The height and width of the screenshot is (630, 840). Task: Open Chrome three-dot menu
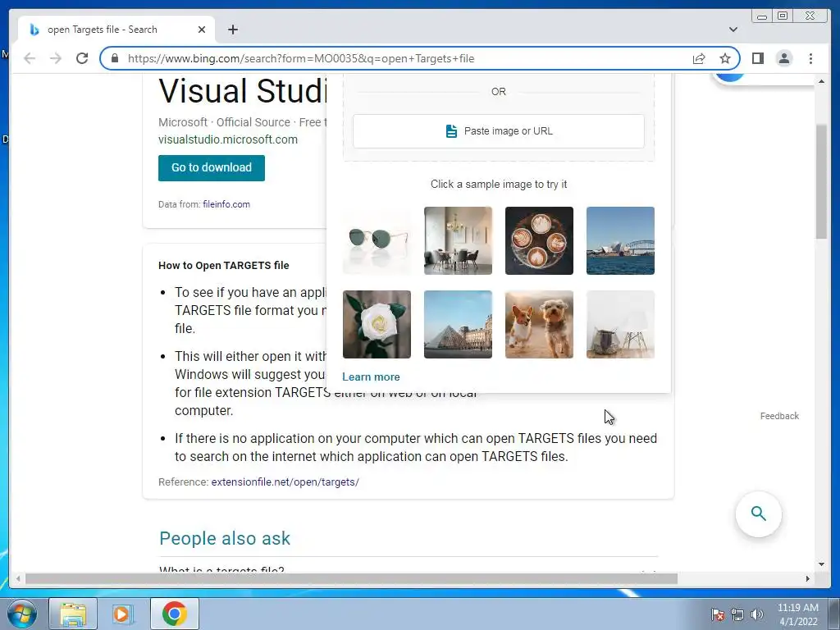[810, 58]
